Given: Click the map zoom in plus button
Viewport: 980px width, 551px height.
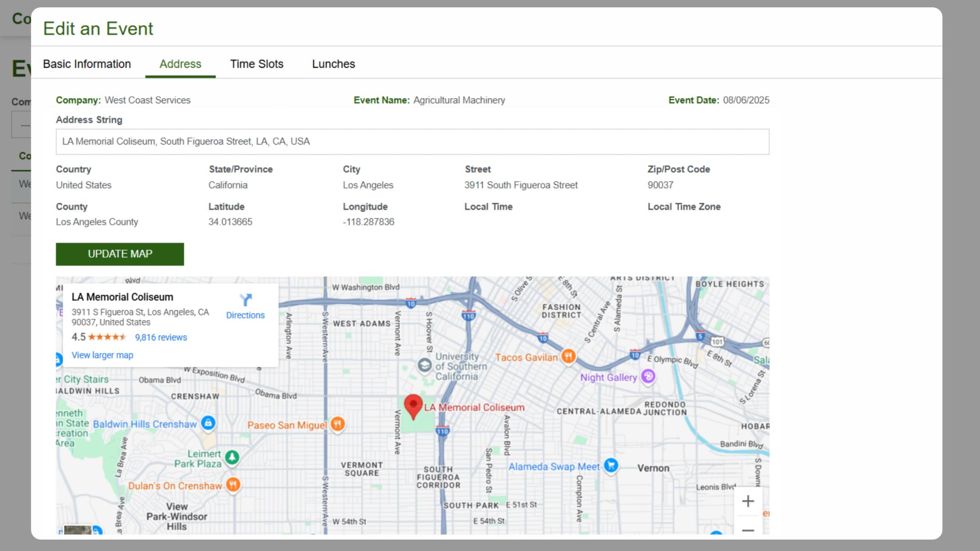Looking at the screenshot, I should (x=748, y=502).
